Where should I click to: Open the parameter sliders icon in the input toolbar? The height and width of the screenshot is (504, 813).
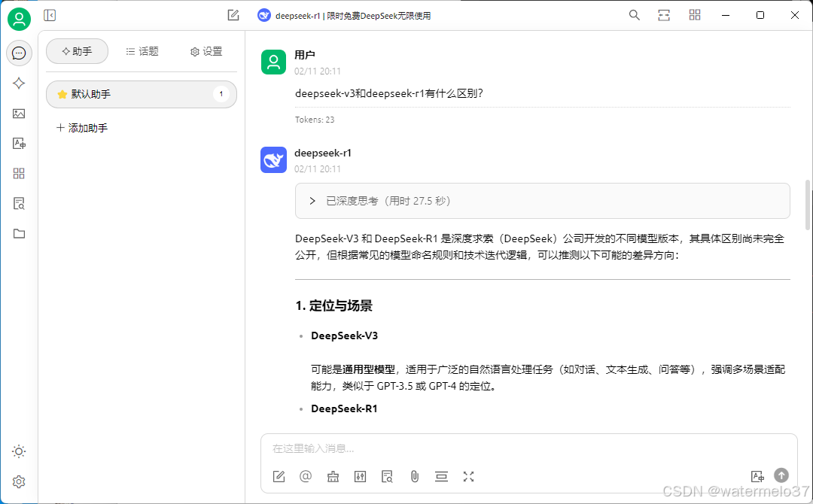[x=360, y=477]
